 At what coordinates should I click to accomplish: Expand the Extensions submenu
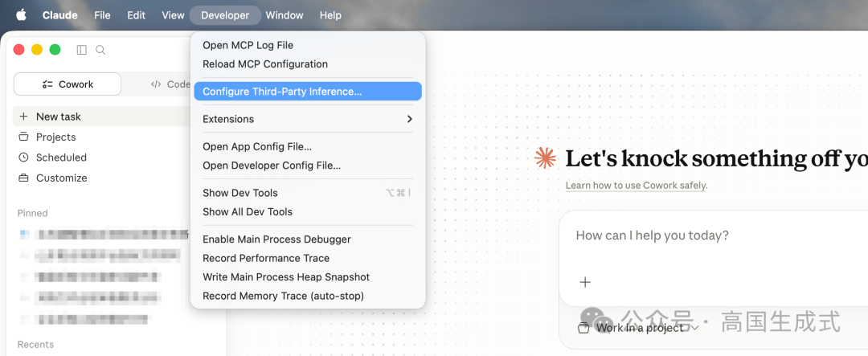click(x=308, y=119)
